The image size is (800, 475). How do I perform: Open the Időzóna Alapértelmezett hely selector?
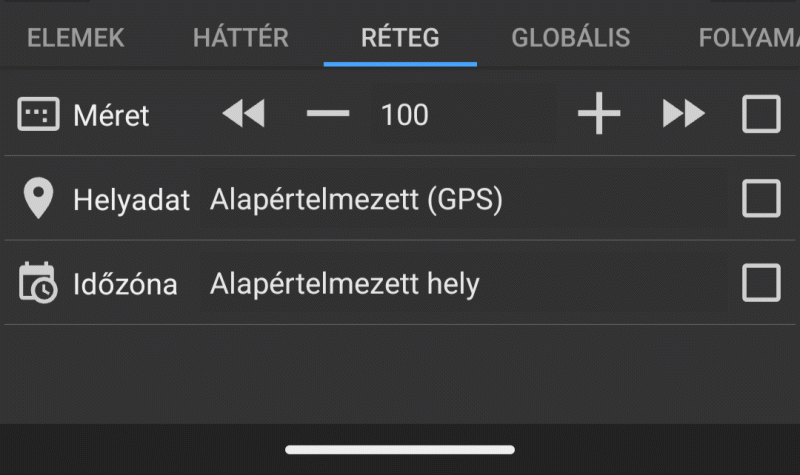[x=344, y=284]
